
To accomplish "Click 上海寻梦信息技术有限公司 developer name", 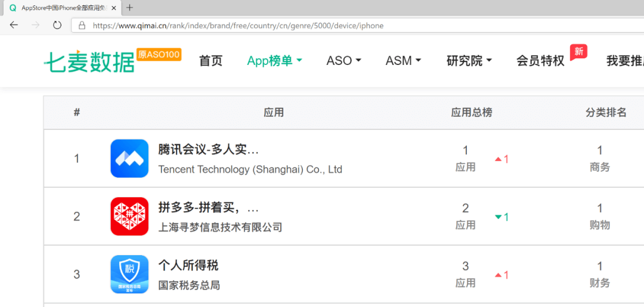I will (x=220, y=227).
